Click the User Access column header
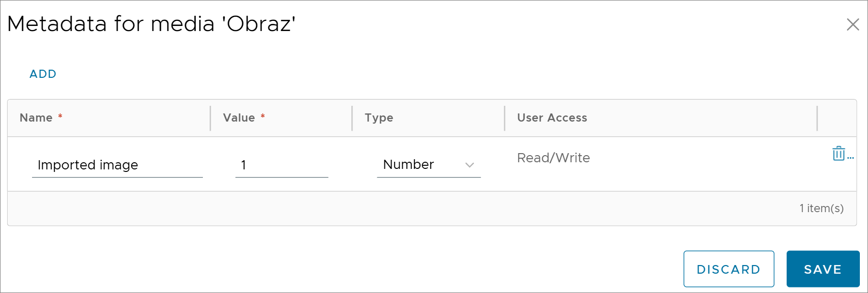This screenshot has height=293, width=868. (x=552, y=118)
